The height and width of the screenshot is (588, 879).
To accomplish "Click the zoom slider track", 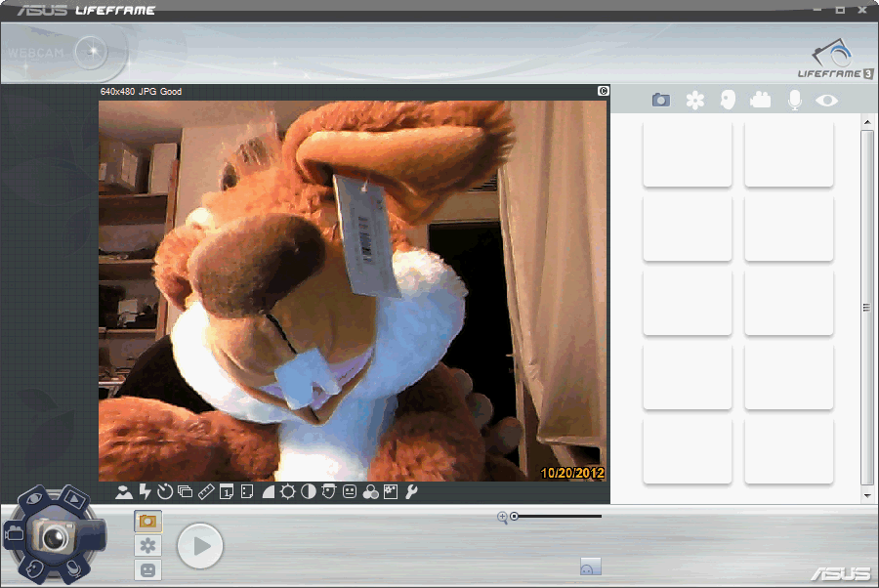I will (558, 517).
